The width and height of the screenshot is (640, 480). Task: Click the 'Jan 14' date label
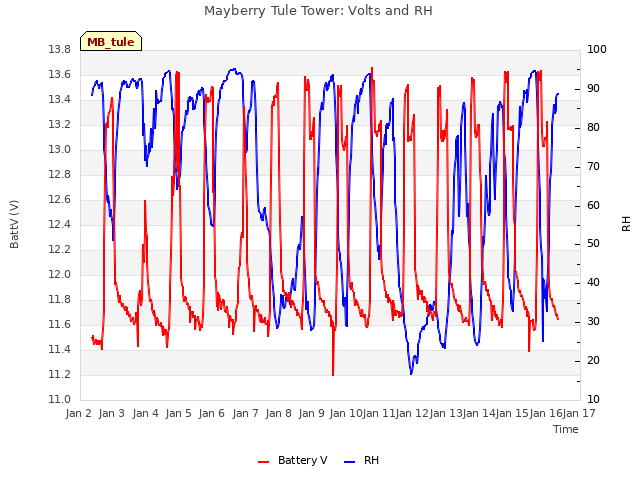(479, 414)
